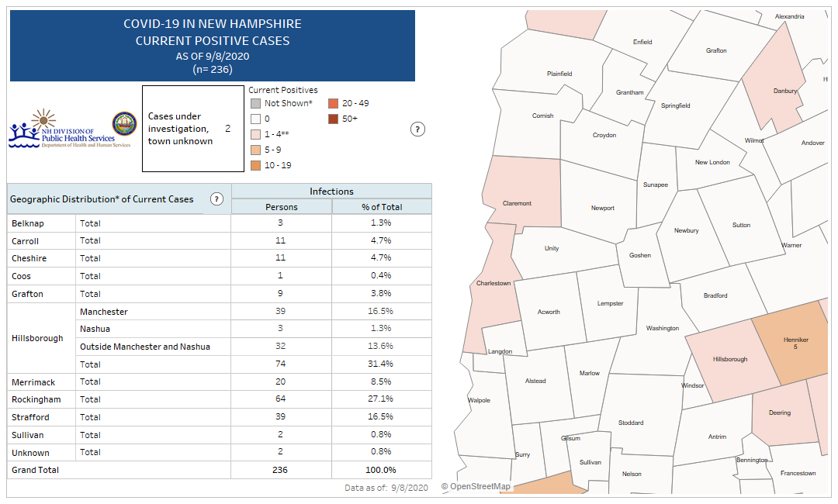838x504 pixels.
Task: Select the '20 - 49' legend swatch
Action: point(333,103)
